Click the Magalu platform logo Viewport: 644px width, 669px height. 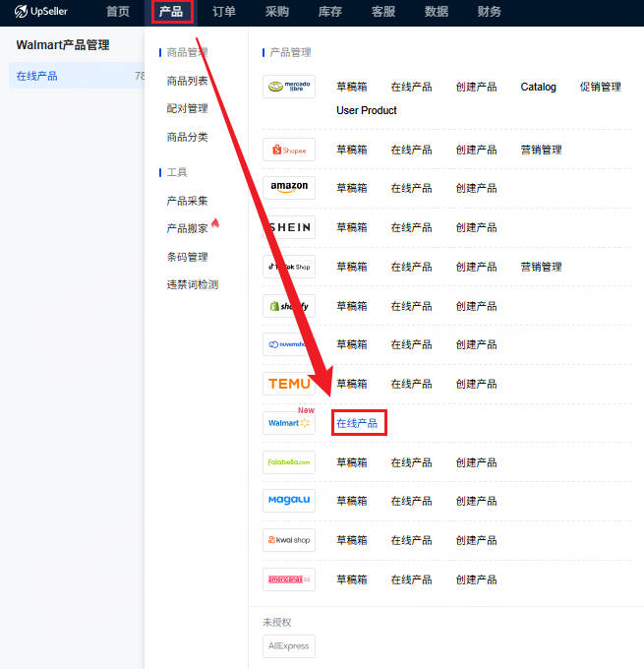[289, 501]
